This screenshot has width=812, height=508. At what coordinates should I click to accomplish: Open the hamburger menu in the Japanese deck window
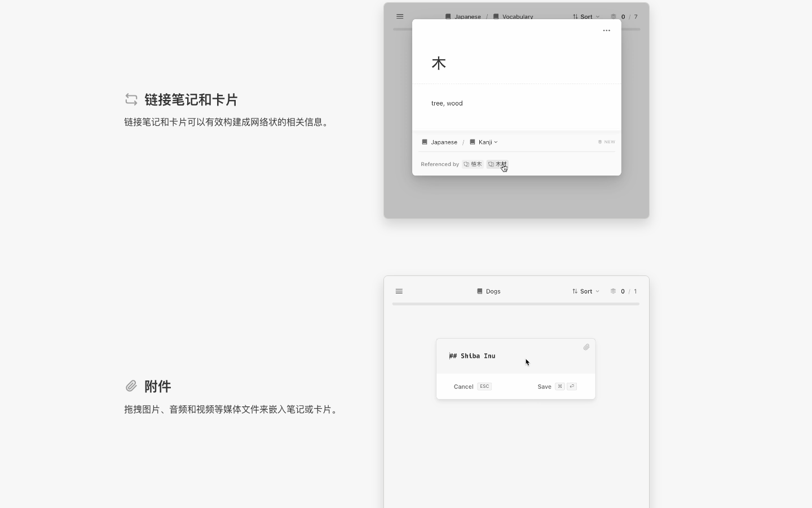400,16
